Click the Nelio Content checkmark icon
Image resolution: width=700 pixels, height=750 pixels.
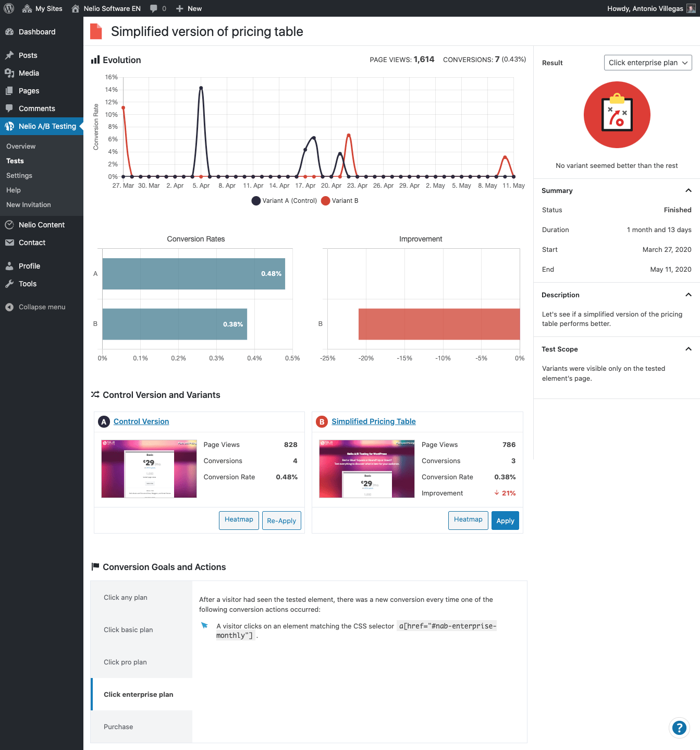9,225
